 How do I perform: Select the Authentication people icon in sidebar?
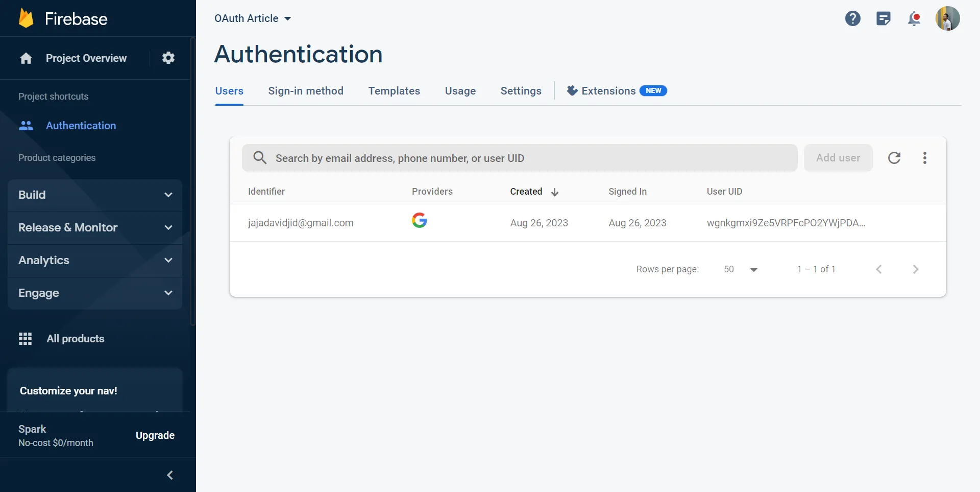point(26,125)
